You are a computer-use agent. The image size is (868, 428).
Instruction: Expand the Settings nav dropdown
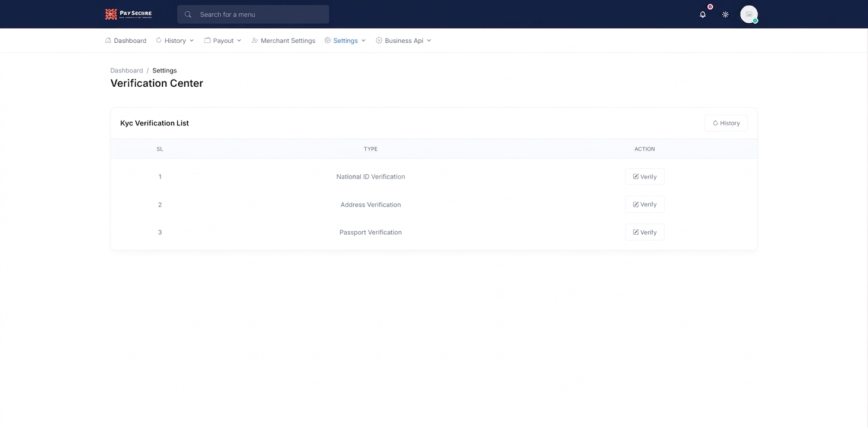[345, 40]
